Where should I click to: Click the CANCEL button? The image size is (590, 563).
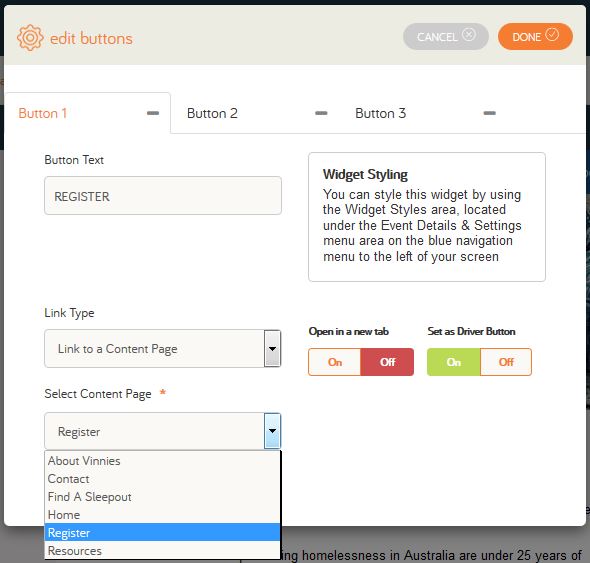click(446, 37)
